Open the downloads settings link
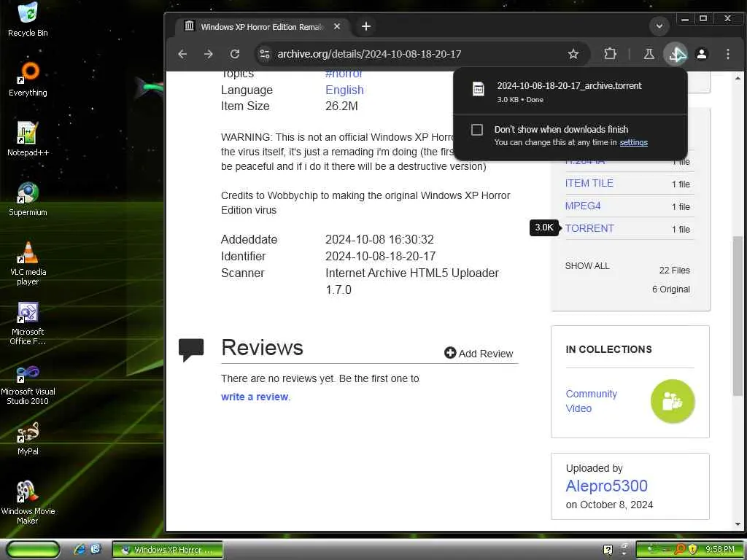The width and height of the screenshot is (747, 560). pos(633,142)
